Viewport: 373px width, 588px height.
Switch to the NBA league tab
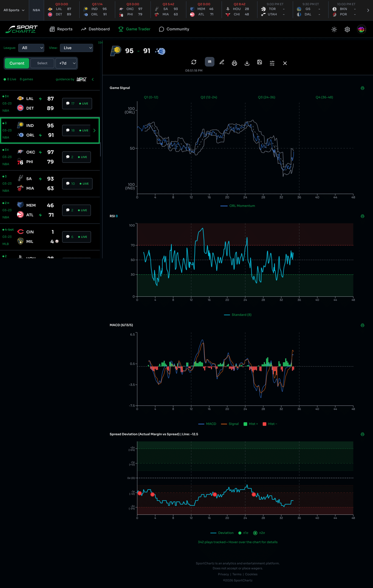[x=36, y=10]
